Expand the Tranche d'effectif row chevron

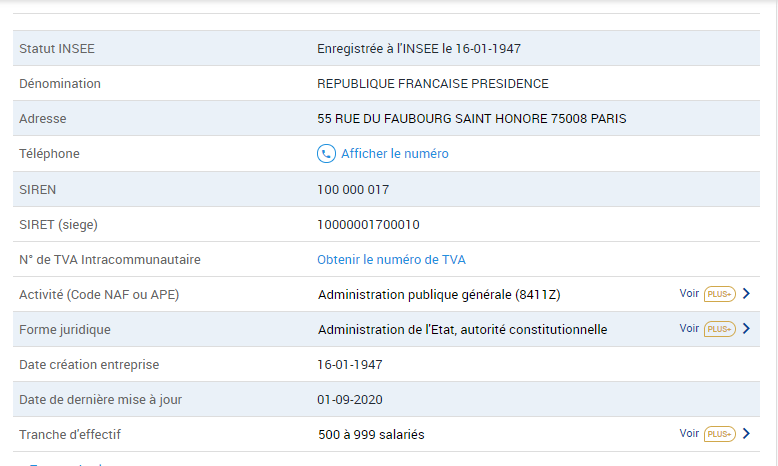746,433
